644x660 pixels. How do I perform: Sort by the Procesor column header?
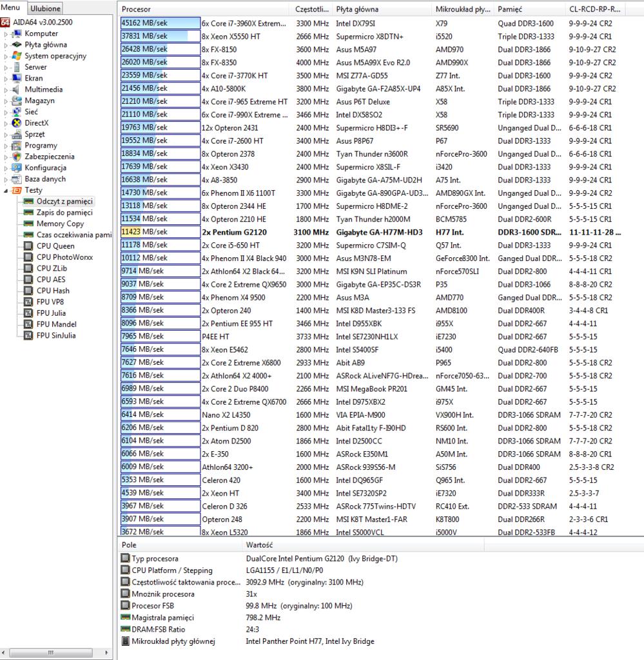[204, 9]
